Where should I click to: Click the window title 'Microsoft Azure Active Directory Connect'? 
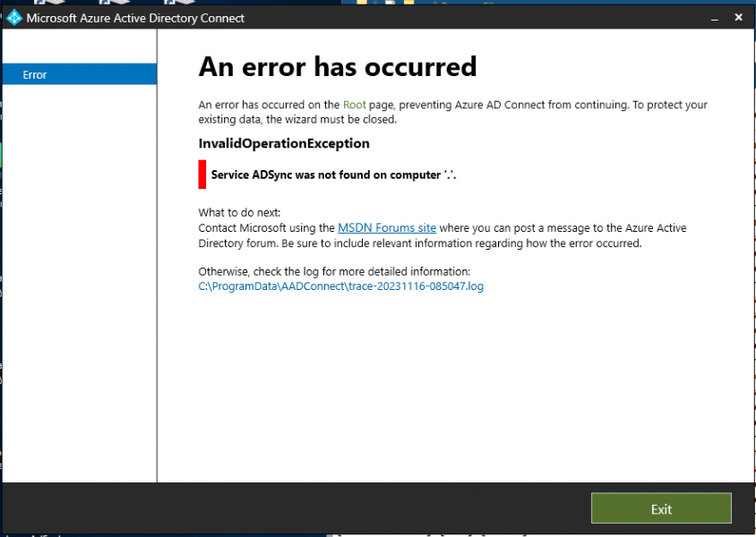point(135,18)
